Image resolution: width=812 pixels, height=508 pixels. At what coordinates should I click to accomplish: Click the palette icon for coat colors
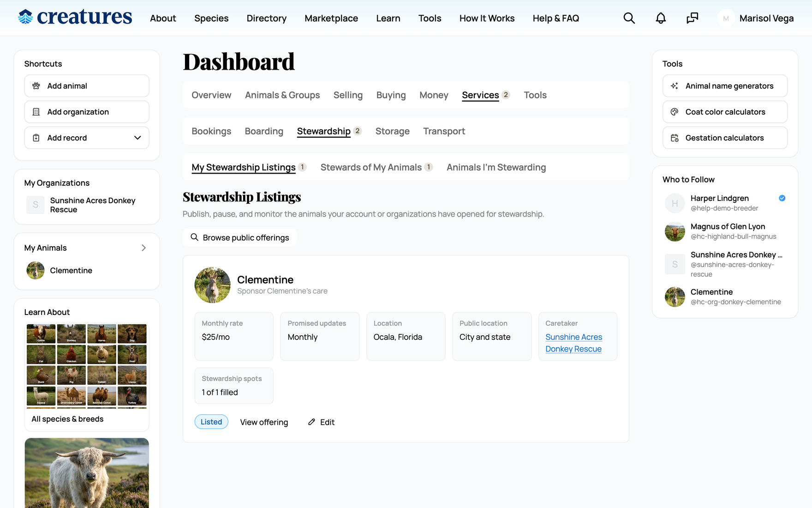pos(675,112)
